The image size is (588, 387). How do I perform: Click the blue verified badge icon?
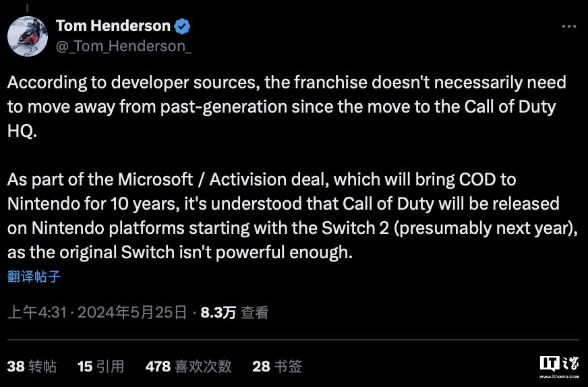point(182,26)
